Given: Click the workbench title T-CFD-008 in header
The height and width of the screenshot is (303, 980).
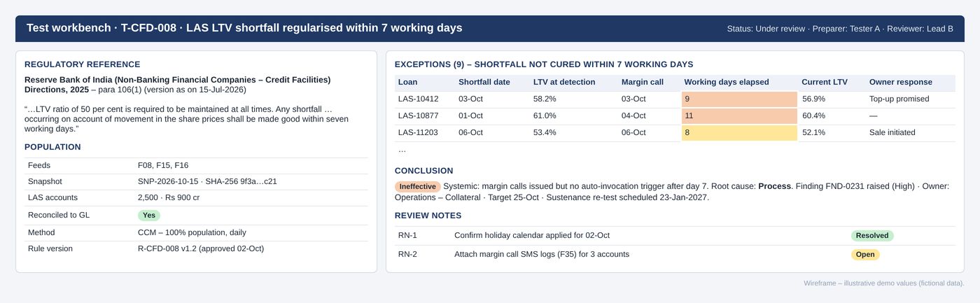Looking at the screenshot, I should click(244, 28).
